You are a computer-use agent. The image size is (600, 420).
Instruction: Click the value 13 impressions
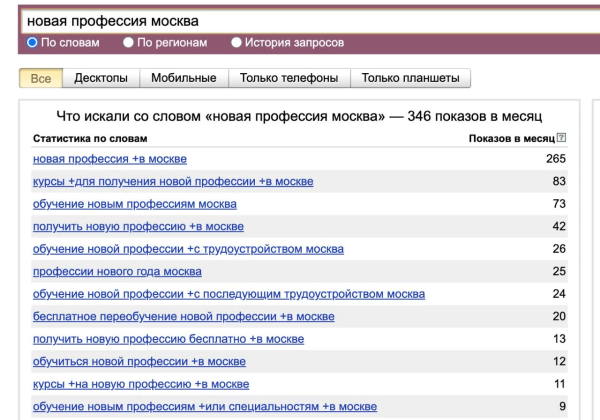tap(559, 339)
